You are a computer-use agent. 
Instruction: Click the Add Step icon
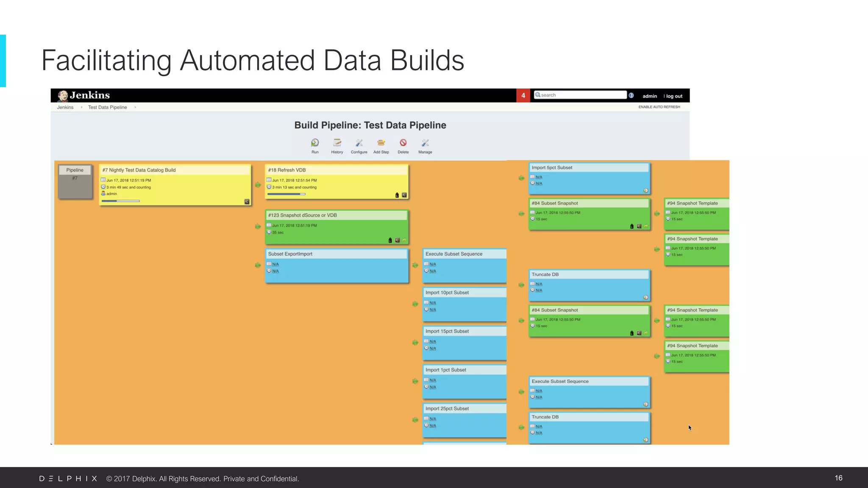point(381,143)
